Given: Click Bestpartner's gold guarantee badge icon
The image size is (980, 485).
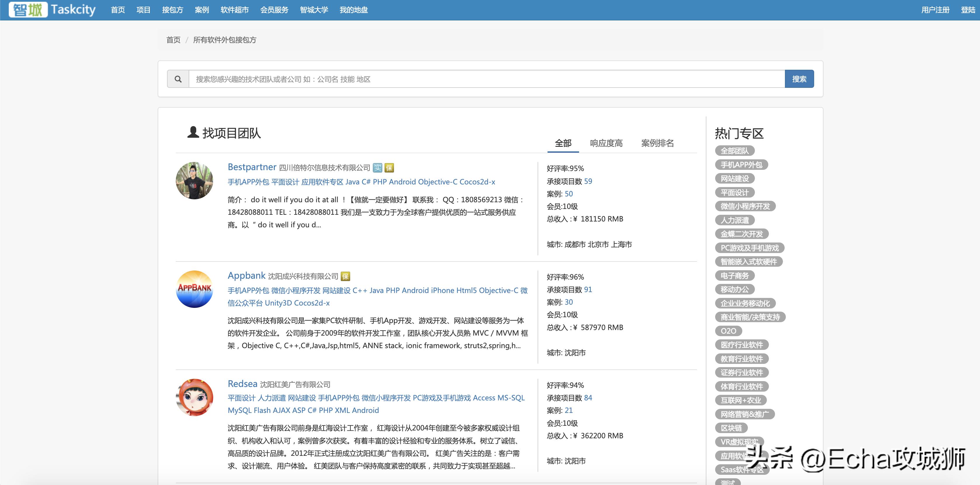Looking at the screenshot, I should 389,168.
